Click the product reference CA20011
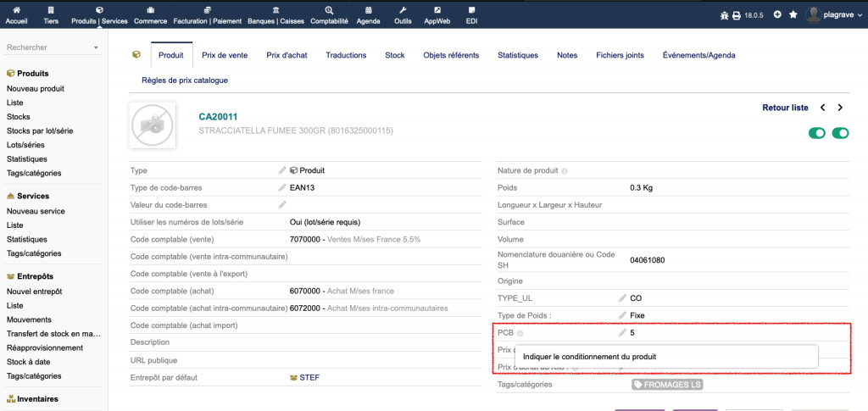The height and width of the screenshot is (411, 868). (x=218, y=117)
